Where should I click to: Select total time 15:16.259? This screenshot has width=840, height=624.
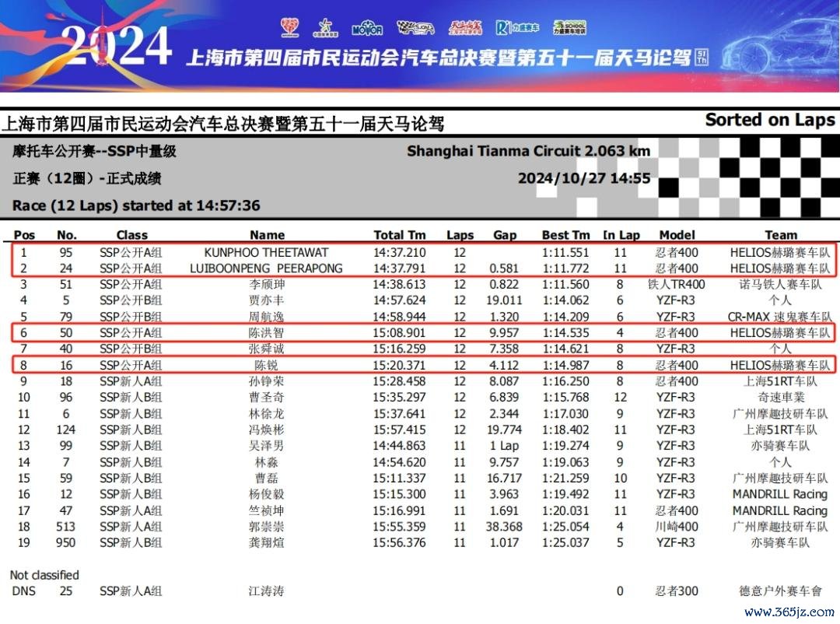click(399, 349)
